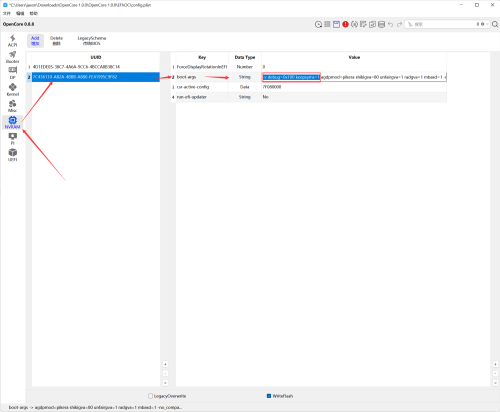Screen dimensions: 500x412
Task: Select the UEFI cube icon
Action: pos(13,155)
